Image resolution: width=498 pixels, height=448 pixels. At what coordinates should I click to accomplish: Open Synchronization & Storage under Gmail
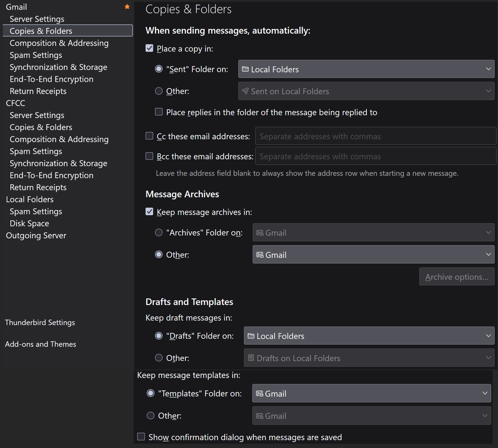(x=58, y=67)
